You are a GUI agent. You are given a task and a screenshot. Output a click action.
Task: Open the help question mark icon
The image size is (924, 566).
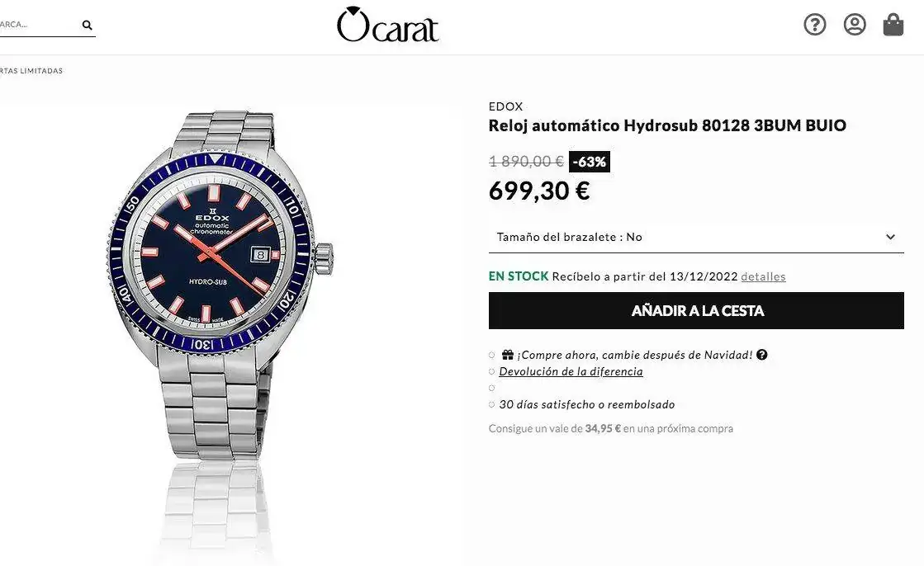pyautogui.click(x=815, y=25)
